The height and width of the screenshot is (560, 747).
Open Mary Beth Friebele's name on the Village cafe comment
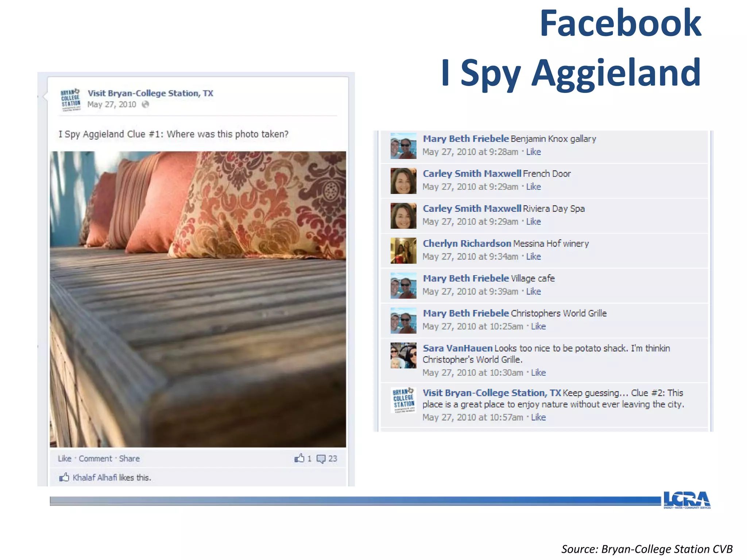(x=466, y=279)
